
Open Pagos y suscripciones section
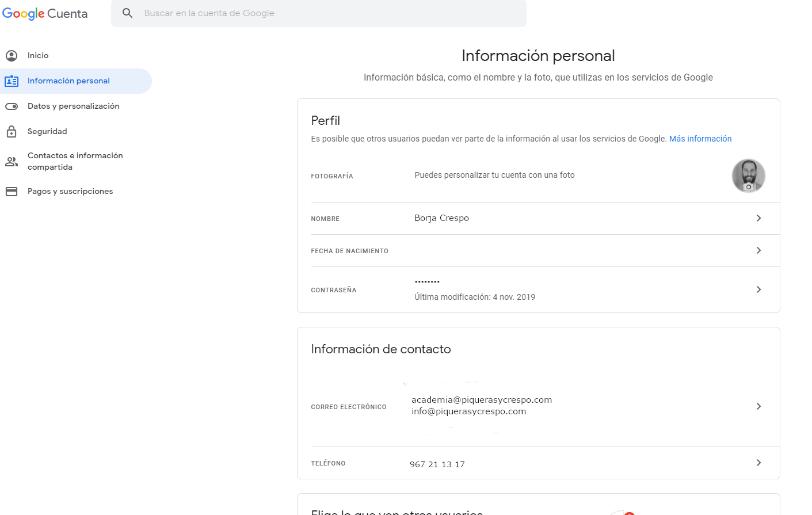click(x=70, y=191)
